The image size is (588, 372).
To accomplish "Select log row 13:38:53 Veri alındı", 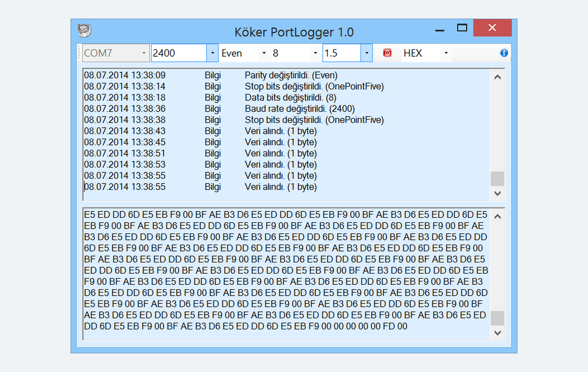I will 287,165.
